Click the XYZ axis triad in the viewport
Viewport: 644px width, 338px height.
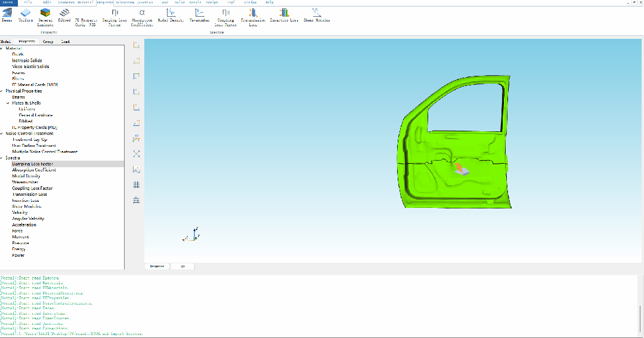(x=191, y=234)
